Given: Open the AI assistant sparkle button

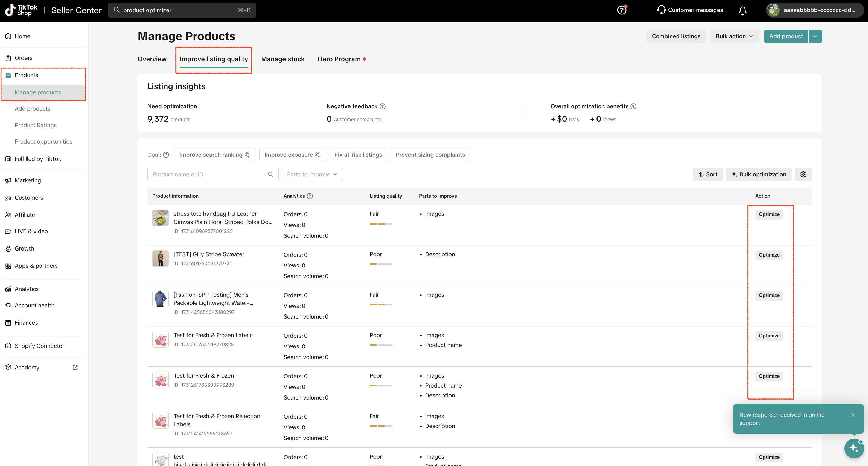Looking at the screenshot, I should pos(854,448).
